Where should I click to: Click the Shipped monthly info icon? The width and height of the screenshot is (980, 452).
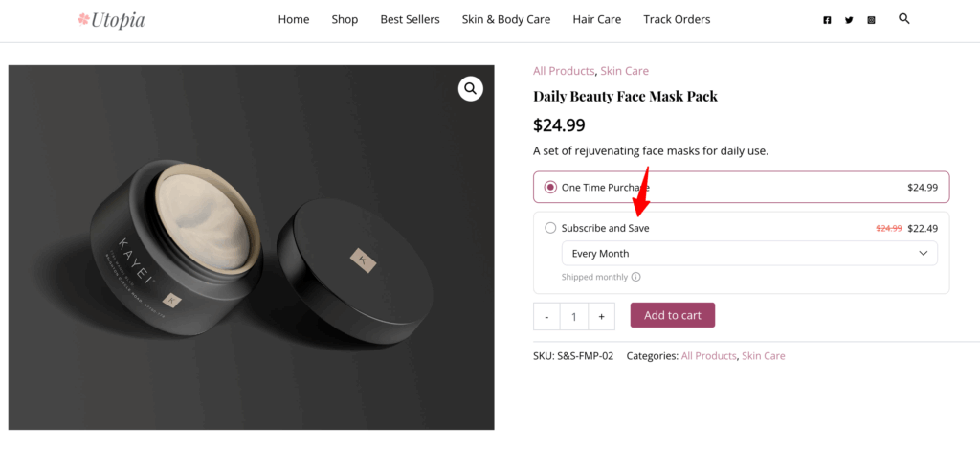[x=636, y=278]
